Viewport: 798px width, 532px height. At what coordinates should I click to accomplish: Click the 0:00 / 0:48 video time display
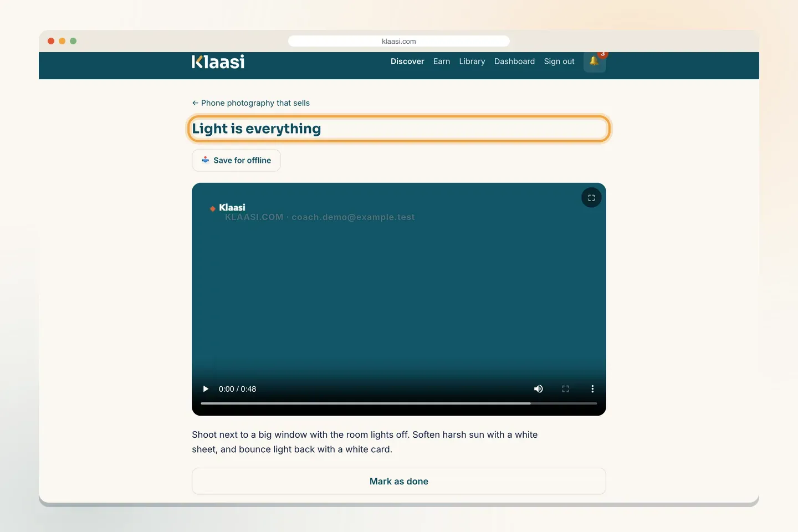237,389
